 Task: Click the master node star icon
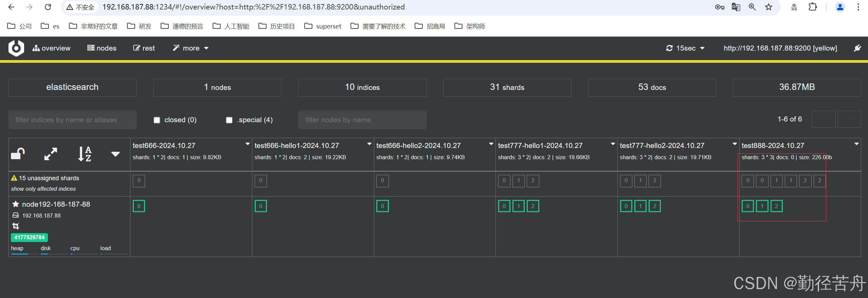click(16, 204)
